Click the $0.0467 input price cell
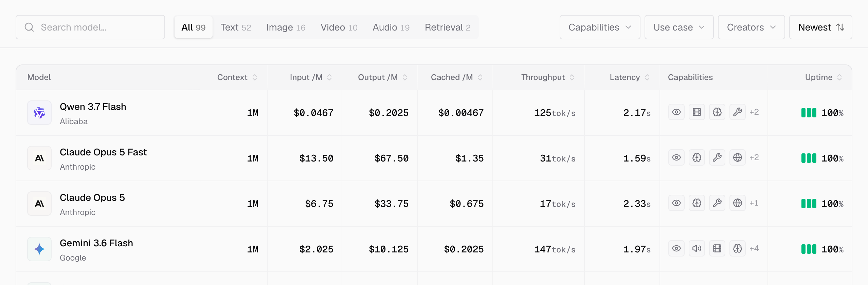This screenshot has width=868, height=285. [313, 113]
